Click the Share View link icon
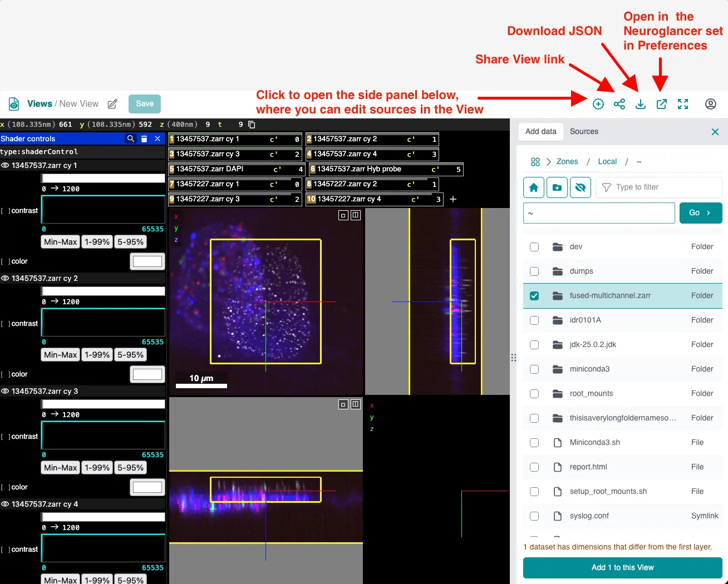The height and width of the screenshot is (584, 728). [x=619, y=104]
